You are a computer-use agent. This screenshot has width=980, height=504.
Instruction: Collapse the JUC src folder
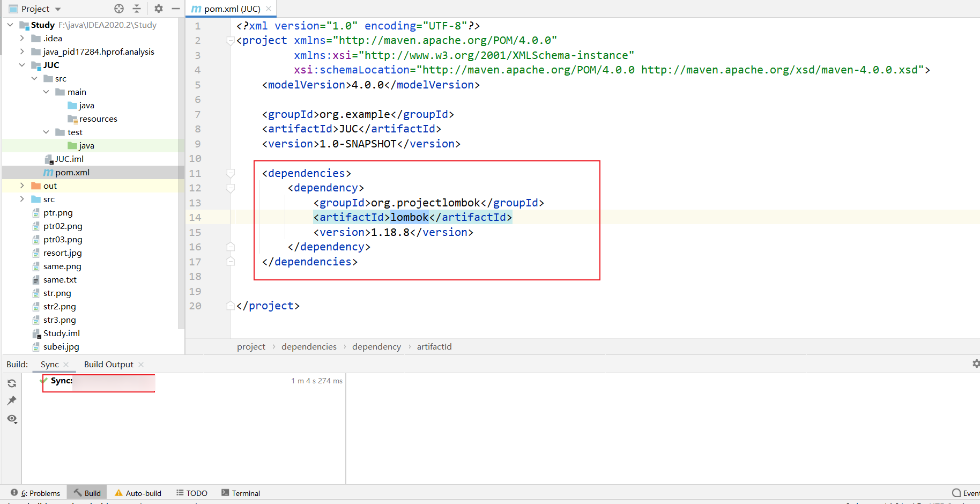click(34, 78)
